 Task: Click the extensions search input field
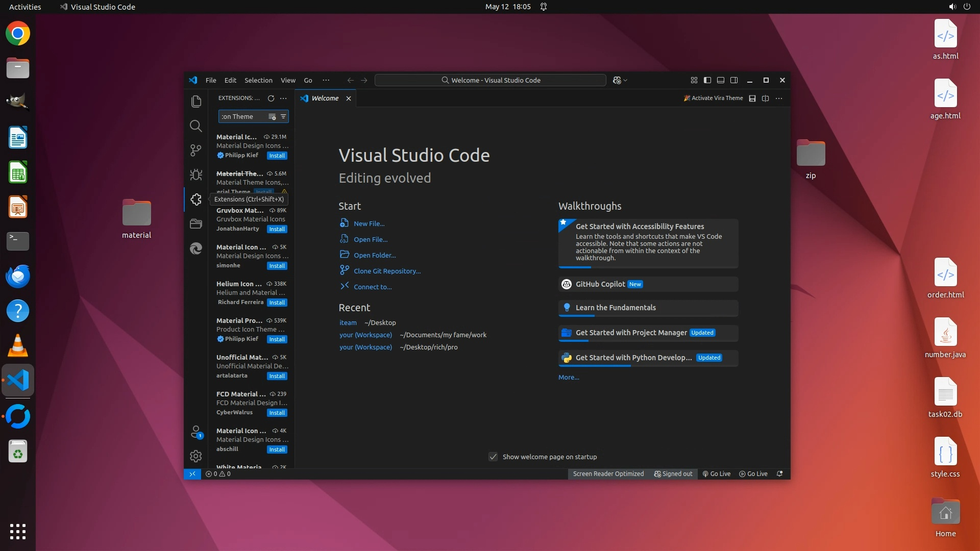[x=242, y=116]
